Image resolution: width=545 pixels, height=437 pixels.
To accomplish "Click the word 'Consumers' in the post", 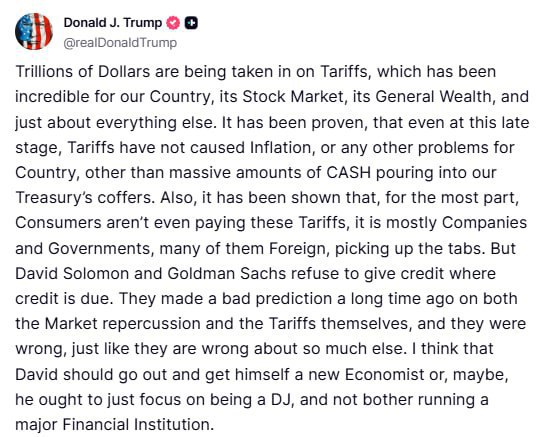I will [58, 223].
